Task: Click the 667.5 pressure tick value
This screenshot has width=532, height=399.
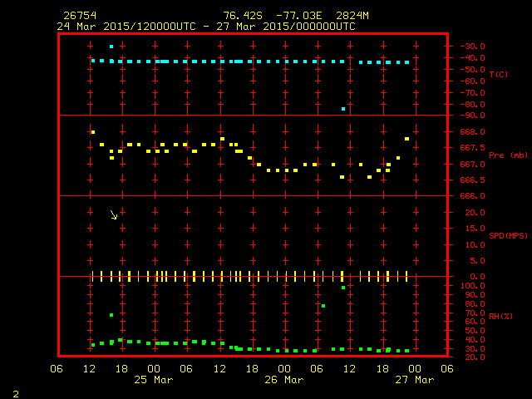Action: click(472, 148)
